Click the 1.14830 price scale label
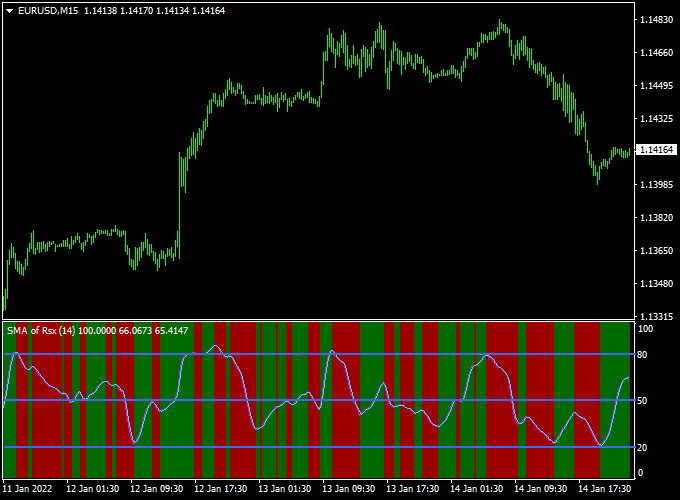Viewport: 680px width, 500px height. 656,20
